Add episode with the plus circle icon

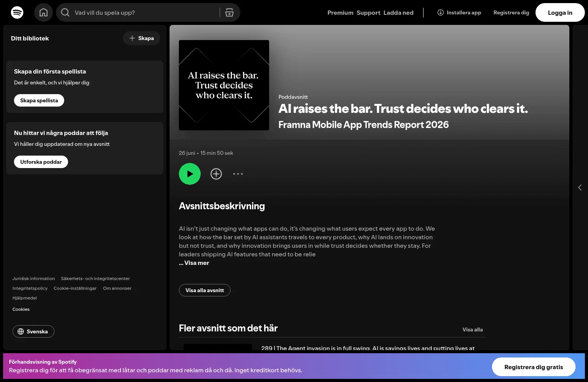(216, 174)
